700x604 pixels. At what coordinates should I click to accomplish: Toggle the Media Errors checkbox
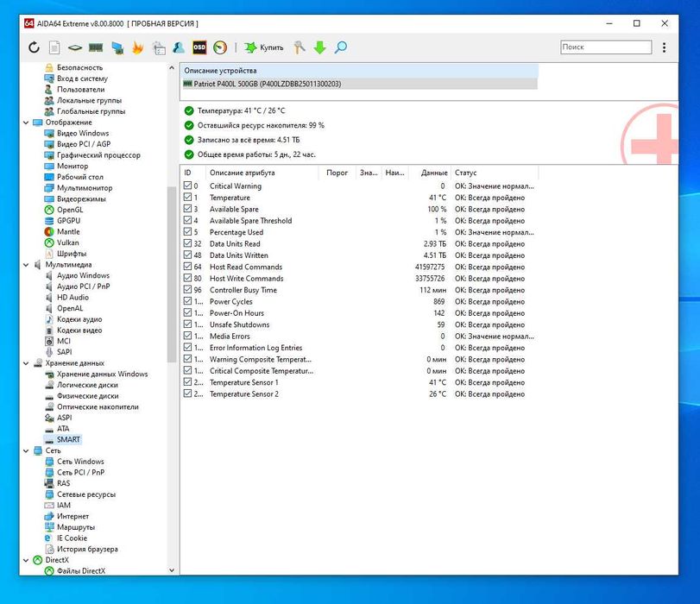click(x=188, y=337)
